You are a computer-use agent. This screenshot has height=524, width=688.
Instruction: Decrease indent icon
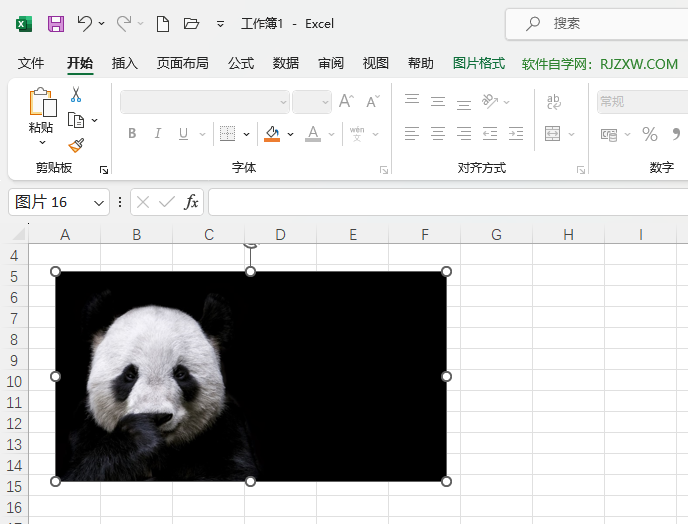pyautogui.click(x=490, y=133)
